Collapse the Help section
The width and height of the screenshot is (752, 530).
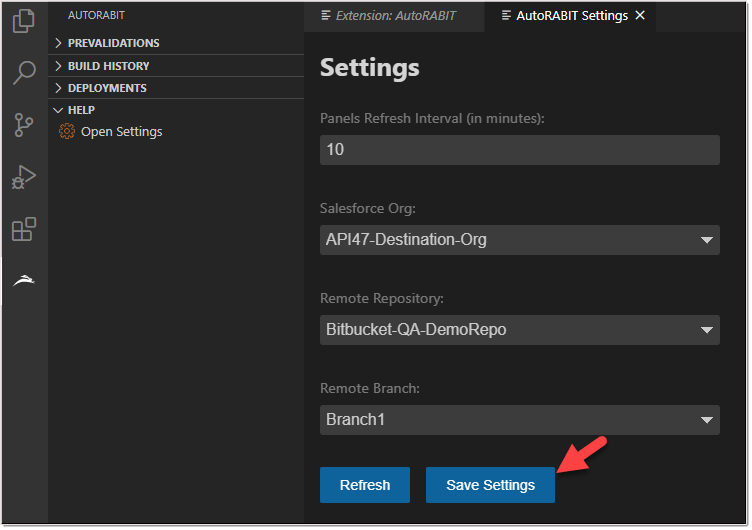pyautogui.click(x=176, y=110)
